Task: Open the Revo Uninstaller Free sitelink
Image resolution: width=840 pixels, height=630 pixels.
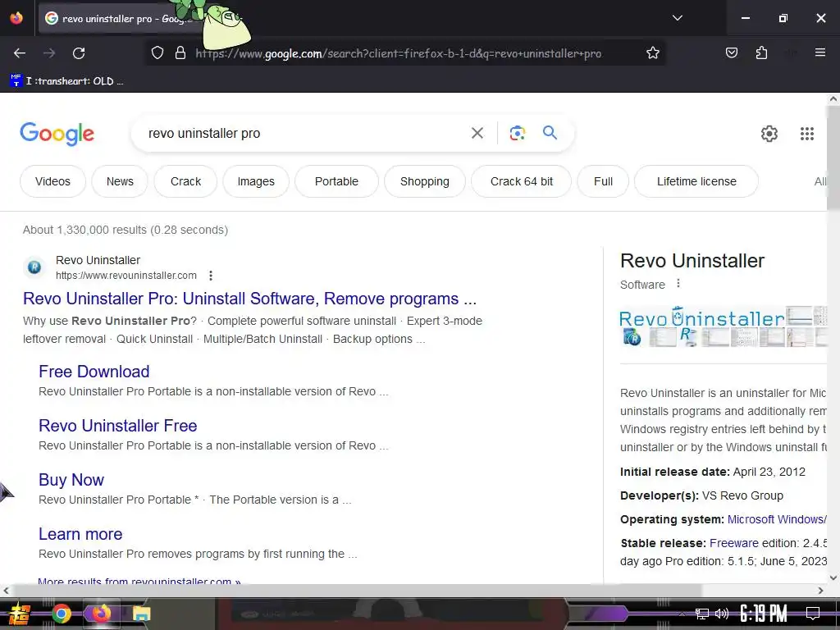Action: 118,426
